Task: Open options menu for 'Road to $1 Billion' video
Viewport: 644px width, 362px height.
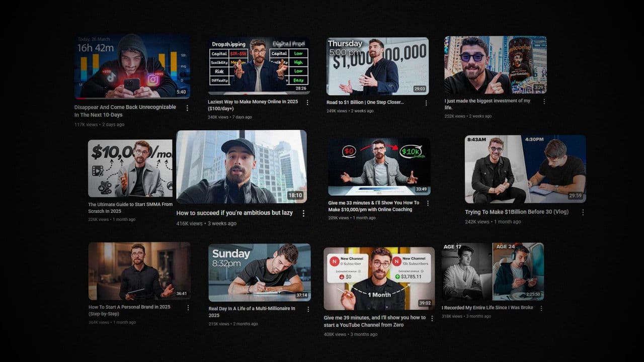Action: click(427, 103)
